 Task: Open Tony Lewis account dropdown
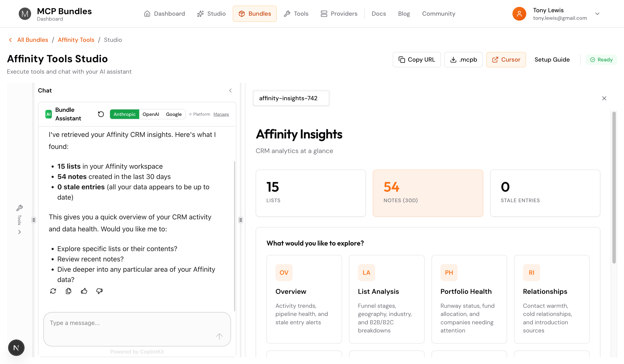[597, 14]
